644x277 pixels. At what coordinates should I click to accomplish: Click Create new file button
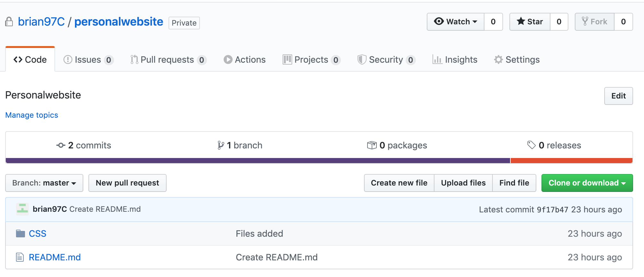click(x=399, y=183)
